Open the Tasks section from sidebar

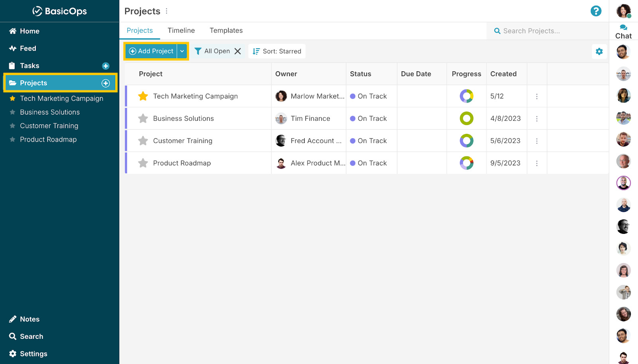29,65
